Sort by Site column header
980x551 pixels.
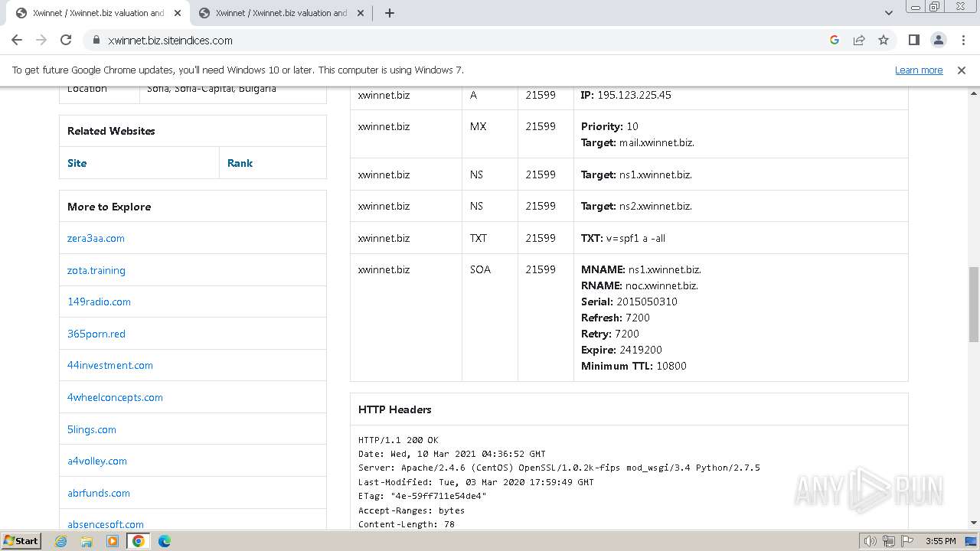[77, 163]
